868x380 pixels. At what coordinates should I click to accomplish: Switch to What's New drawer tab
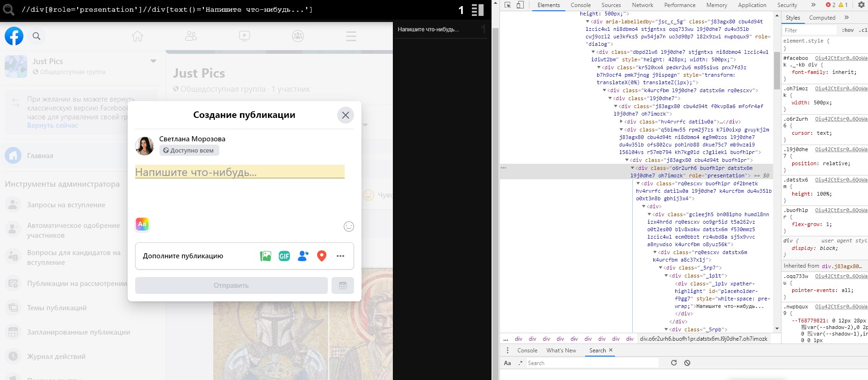[x=561, y=350]
